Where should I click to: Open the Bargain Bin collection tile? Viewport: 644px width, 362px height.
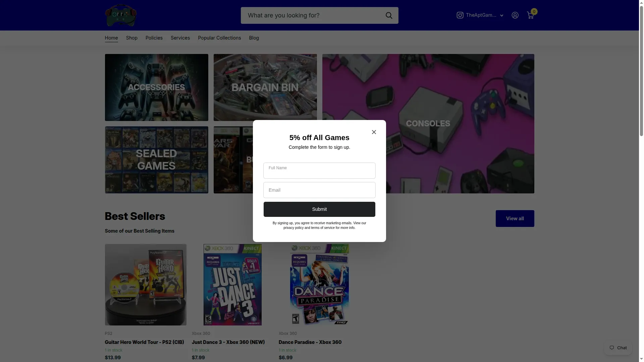pos(265,87)
